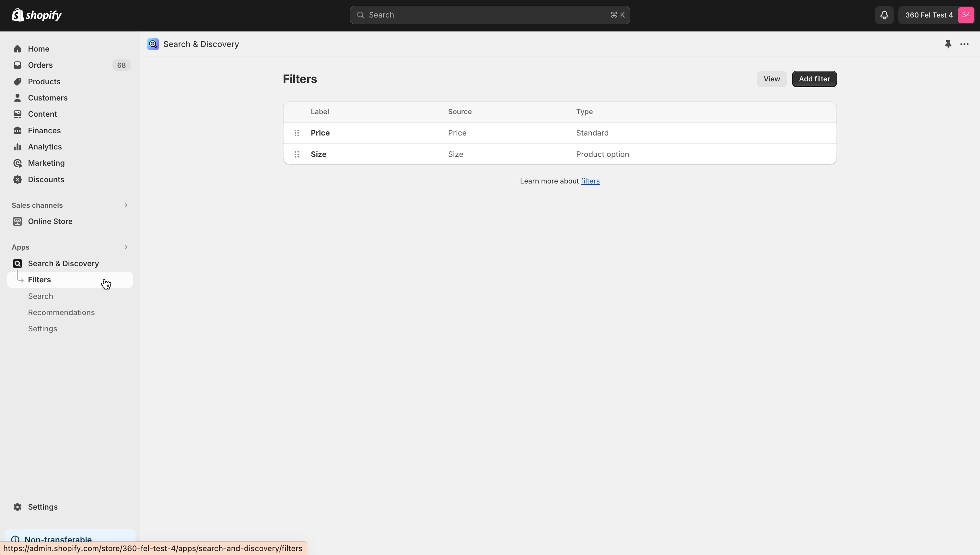Click the Settings gear icon
Screen dimensions: 980x555
pyautogui.click(x=17, y=507)
